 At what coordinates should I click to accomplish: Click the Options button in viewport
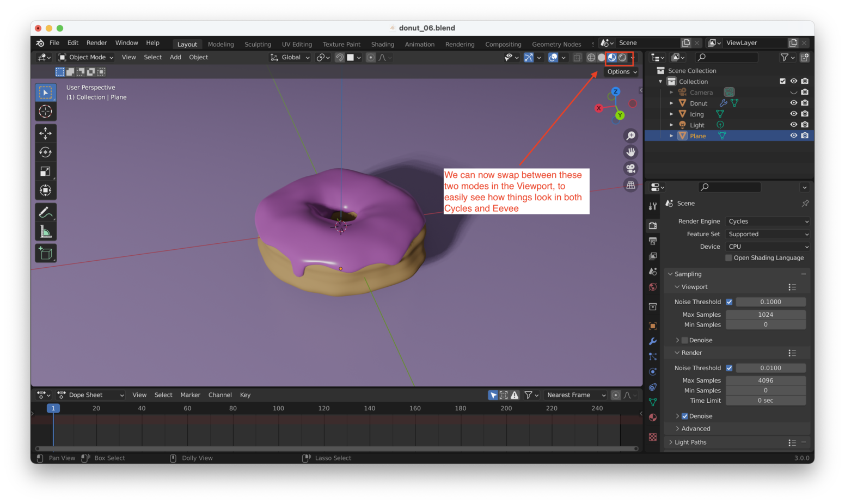(622, 72)
